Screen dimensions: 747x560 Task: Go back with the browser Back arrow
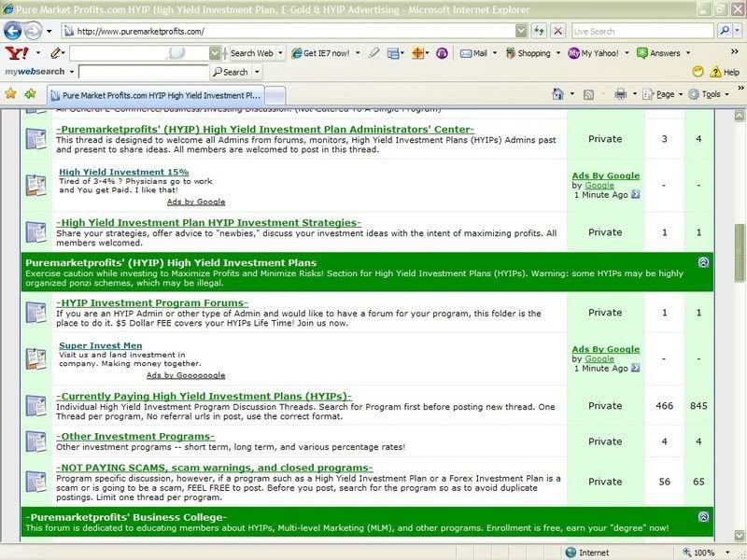13,32
